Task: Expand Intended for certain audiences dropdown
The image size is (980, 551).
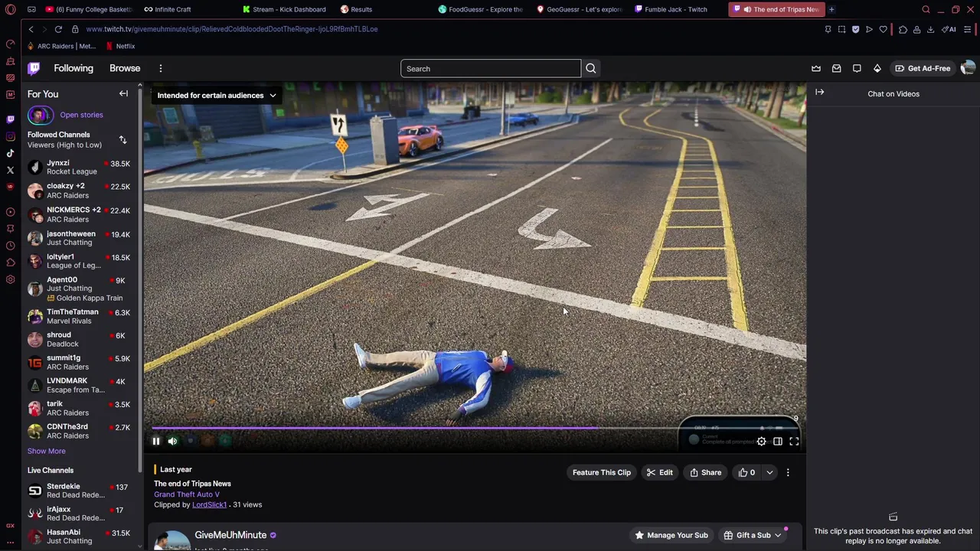Action: (x=217, y=96)
